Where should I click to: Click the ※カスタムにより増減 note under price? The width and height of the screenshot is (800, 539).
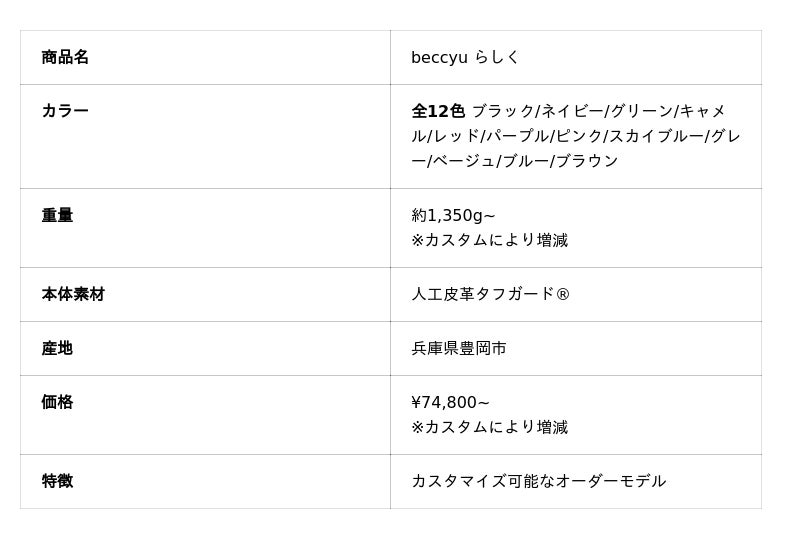pos(489,427)
